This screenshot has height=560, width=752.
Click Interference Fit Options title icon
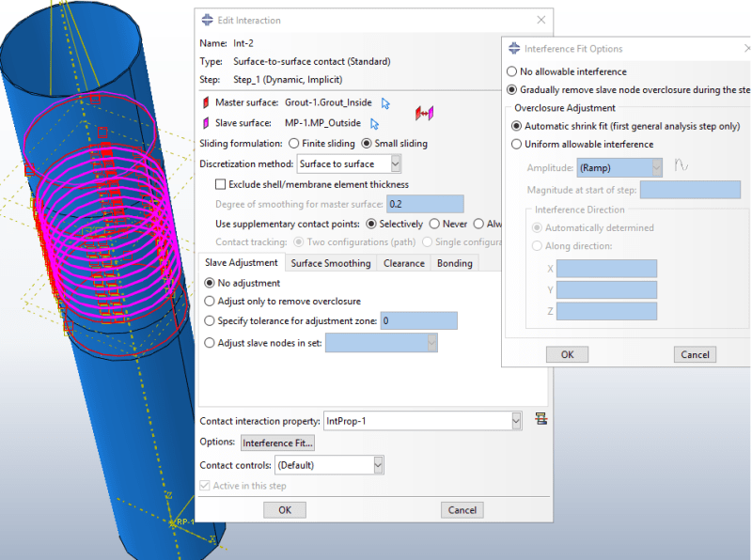[x=514, y=48]
